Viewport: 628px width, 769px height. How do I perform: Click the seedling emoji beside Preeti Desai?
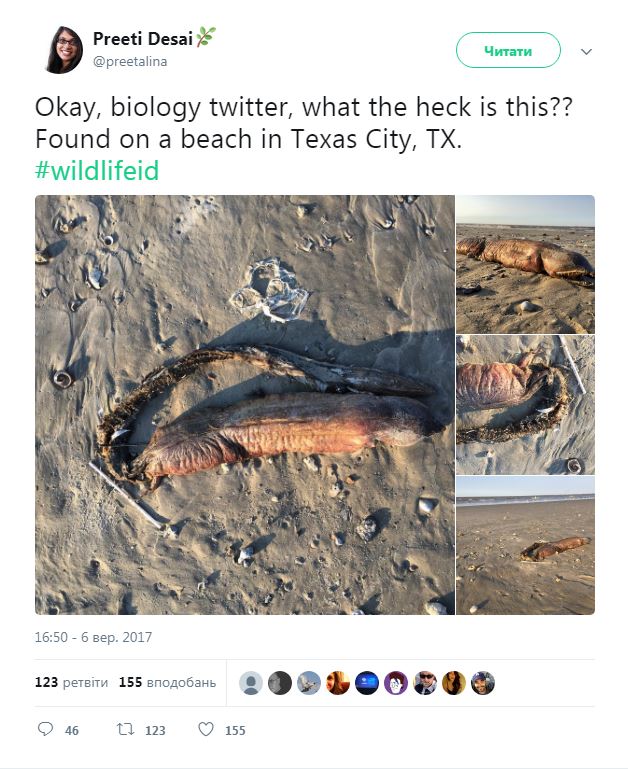206,38
